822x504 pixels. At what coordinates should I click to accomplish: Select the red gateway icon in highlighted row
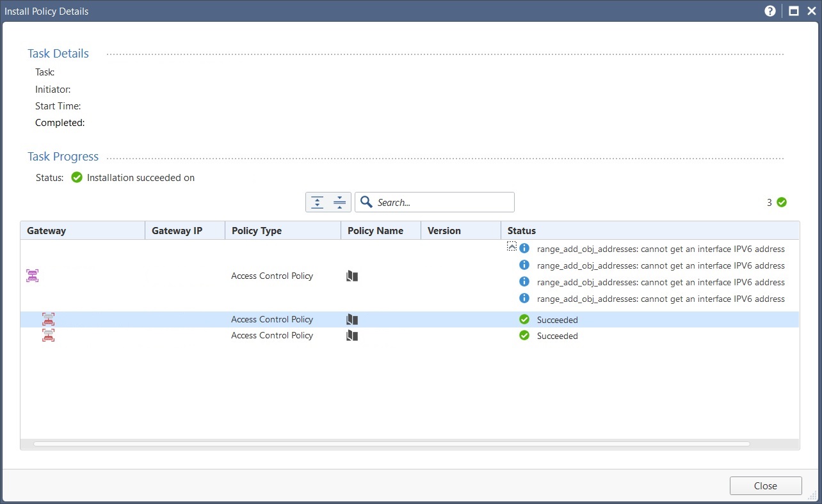tap(49, 319)
